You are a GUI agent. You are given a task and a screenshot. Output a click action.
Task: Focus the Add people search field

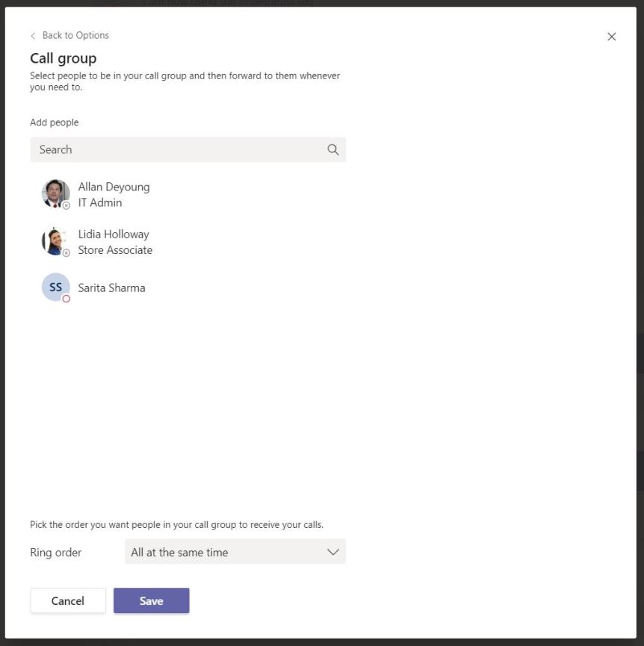(179, 149)
